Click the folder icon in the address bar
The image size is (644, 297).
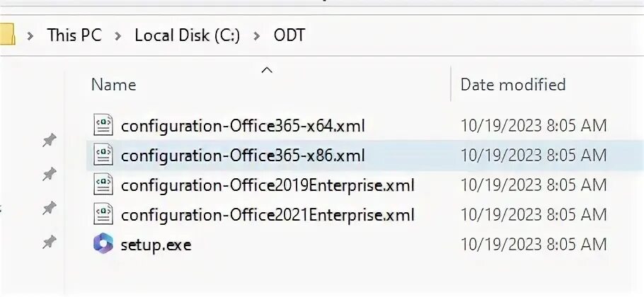click(x=6, y=35)
